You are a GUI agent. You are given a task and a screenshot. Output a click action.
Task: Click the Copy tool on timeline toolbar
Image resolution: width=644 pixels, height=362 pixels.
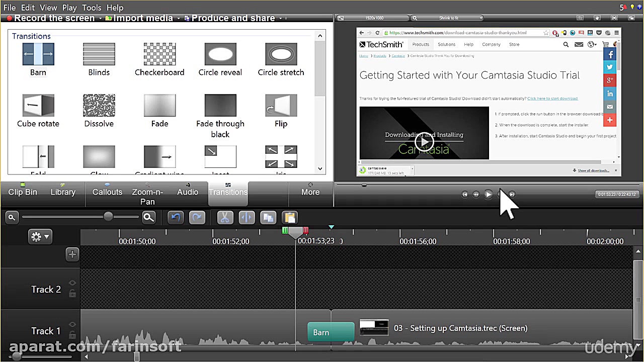tap(268, 217)
